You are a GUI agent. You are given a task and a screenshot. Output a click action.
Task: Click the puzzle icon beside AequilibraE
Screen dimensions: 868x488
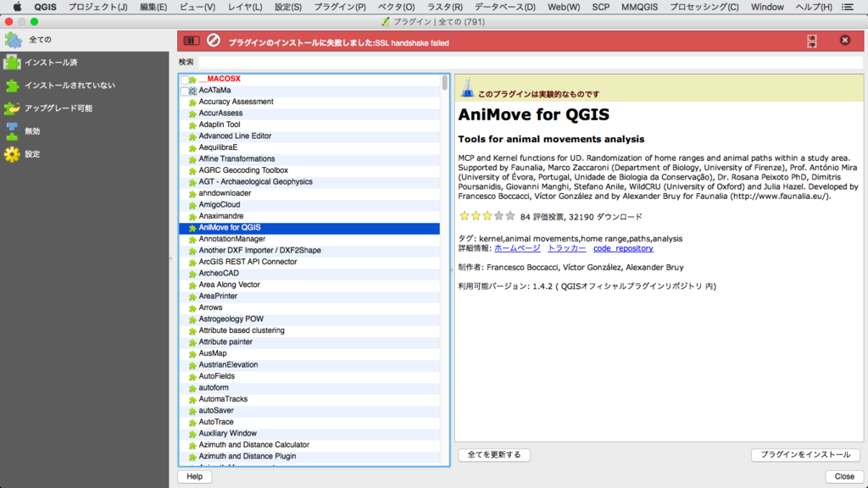coord(192,147)
